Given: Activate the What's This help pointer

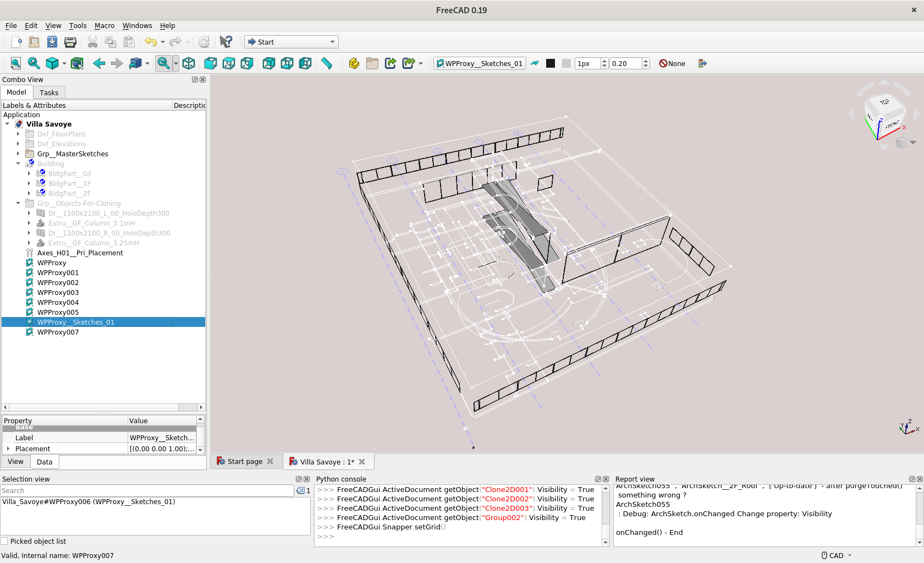Looking at the screenshot, I should point(226,42).
